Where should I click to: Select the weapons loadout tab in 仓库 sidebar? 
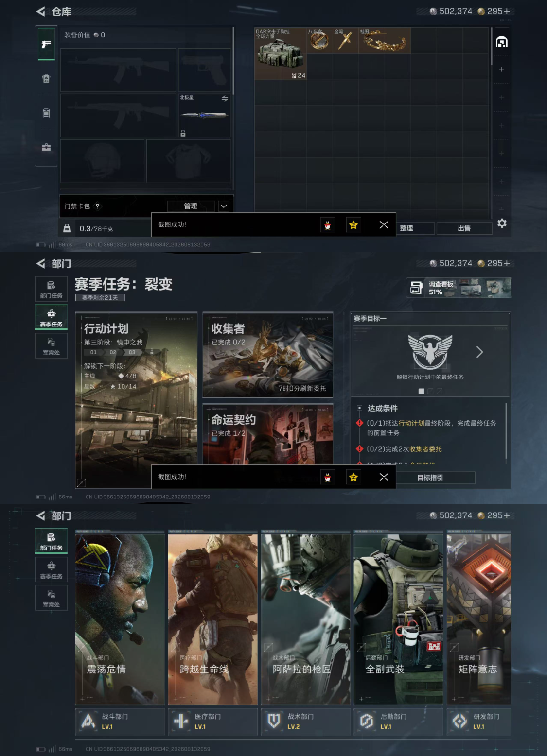[46, 44]
